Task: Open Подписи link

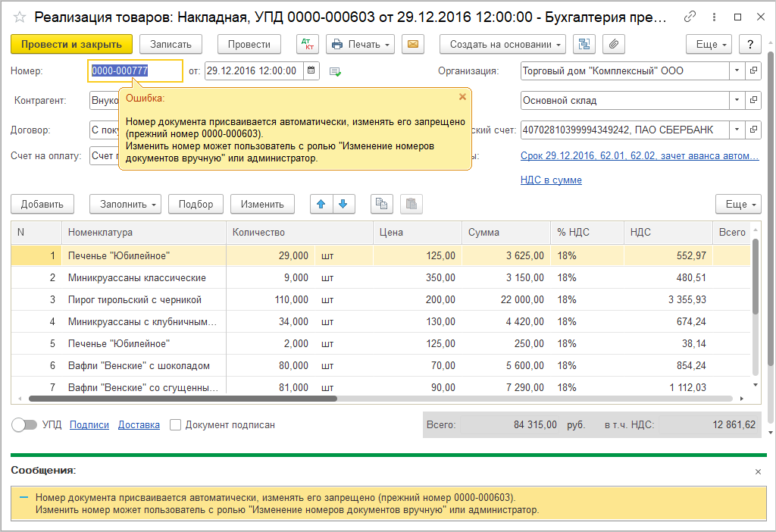Action: coord(89,424)
